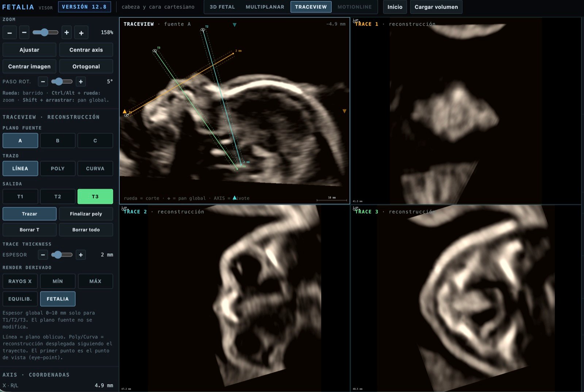Click the 158% zoom value
This screenshot has height=392, width=584.
(107, 32)
